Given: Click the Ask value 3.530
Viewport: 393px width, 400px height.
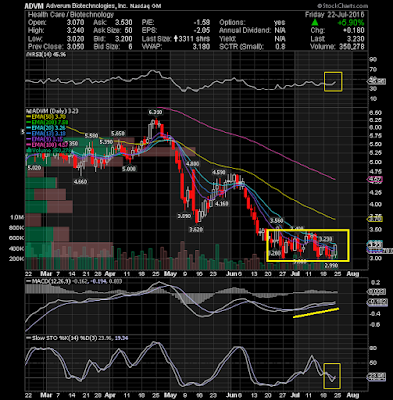Looking at the screenshot, I should (123, 23).
